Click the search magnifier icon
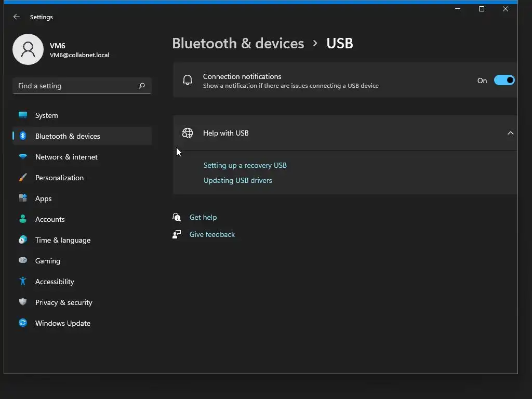Image resolution: width=532 pixels, height=399 pixels. pos(142,86)
